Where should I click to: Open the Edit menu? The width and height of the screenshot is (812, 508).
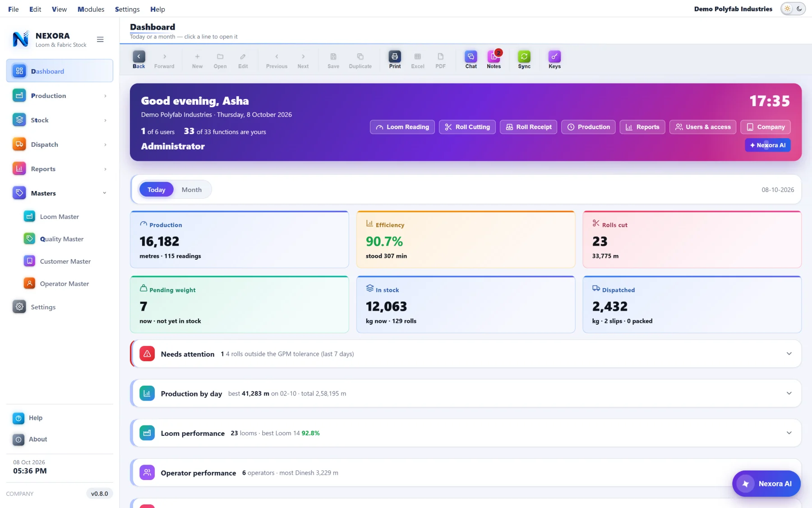[x=35, y=9]
